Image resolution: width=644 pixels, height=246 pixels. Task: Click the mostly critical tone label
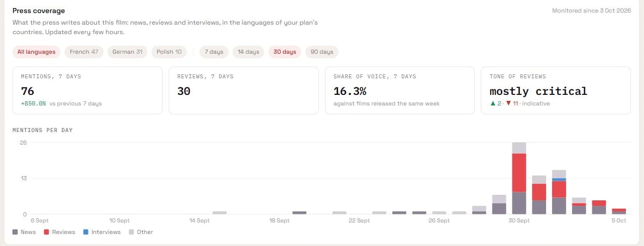pos(539,91)
